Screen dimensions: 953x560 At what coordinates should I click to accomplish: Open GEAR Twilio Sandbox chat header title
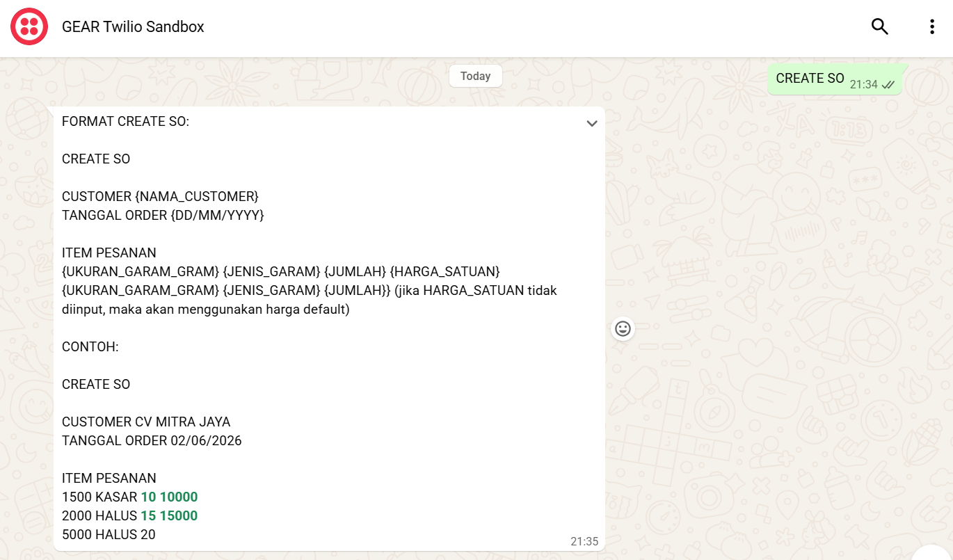pos(133,27)
